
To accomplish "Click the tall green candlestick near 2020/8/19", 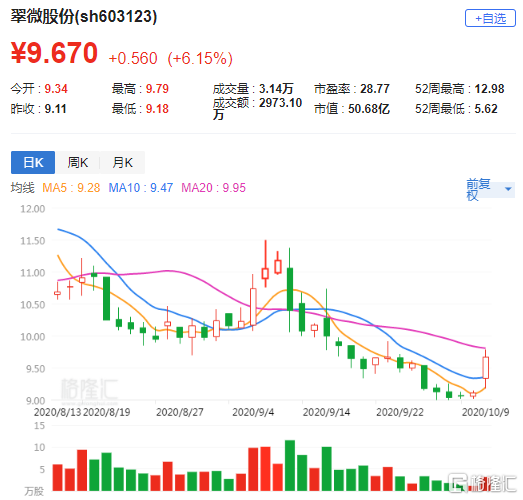I will click(106, 298).
